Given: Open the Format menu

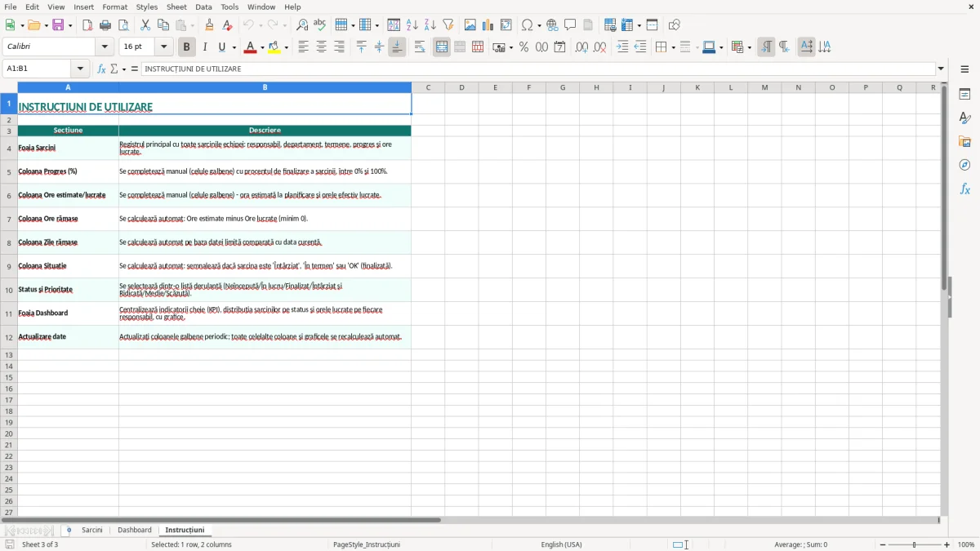Looking at the screenshot, I should 115,7.
